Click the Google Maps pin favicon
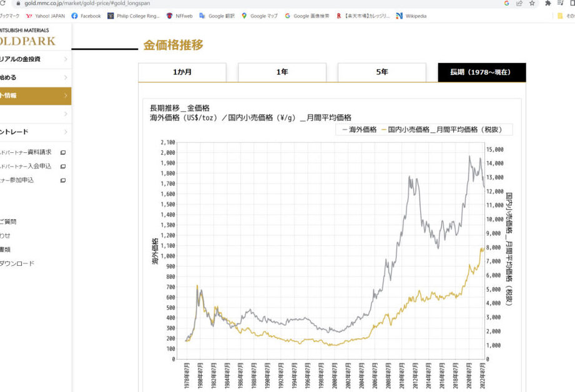Image resolution: width=575 pixels, height=392 pixels. [244, 16]
